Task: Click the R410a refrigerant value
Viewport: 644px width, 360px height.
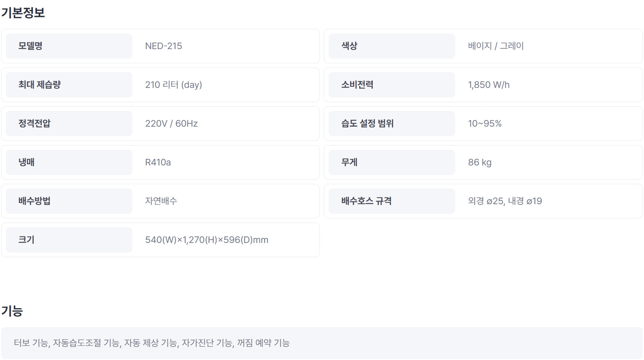Action: point(158,162)
